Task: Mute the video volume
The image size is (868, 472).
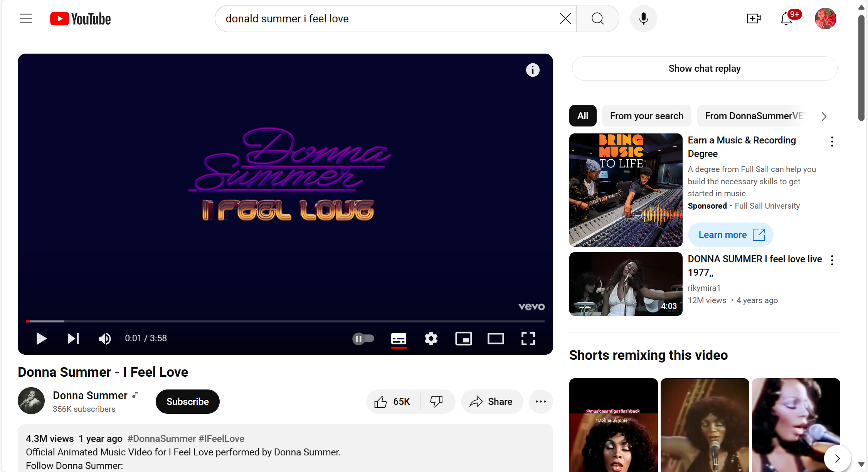Action: pos(104,339)
